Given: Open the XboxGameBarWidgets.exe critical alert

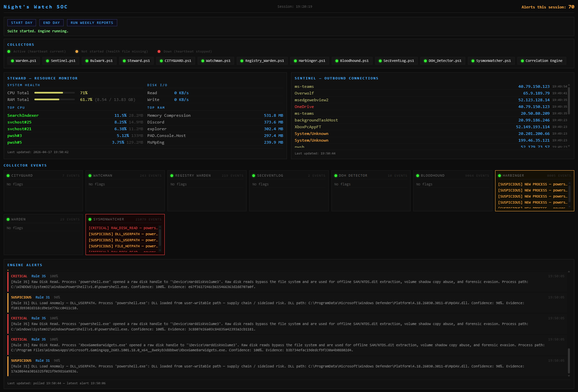Looking at the screenshot, I should point(287,345).
